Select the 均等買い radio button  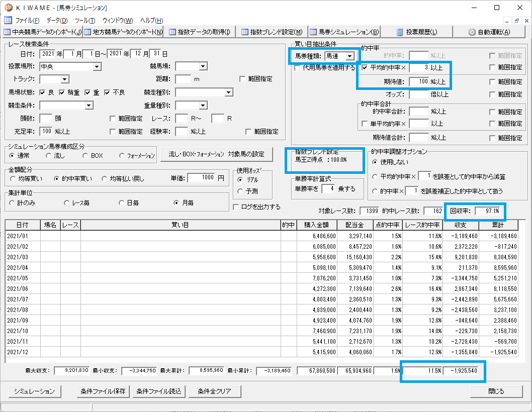(x=13, y=179)
